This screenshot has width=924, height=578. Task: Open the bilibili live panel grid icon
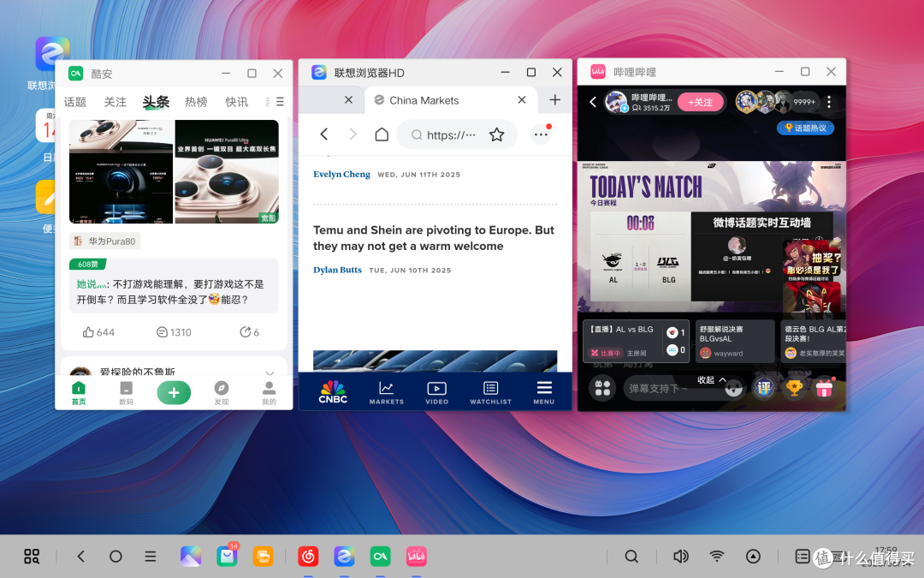[602, 388]
